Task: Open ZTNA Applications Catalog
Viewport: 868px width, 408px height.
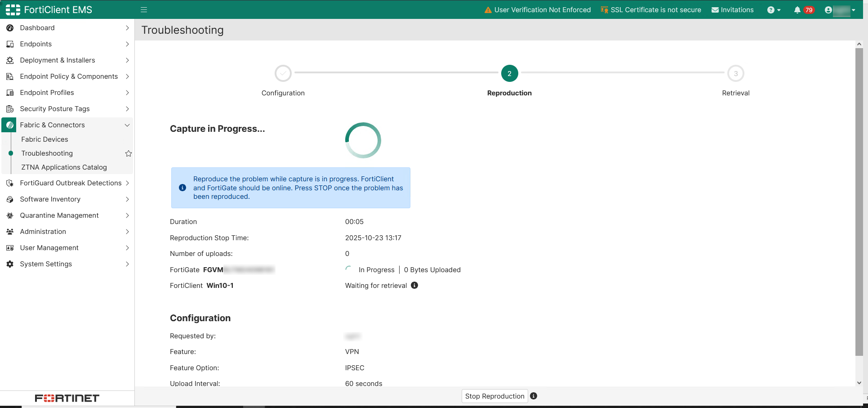Action: pyautogui.click(x=64, y=167)
